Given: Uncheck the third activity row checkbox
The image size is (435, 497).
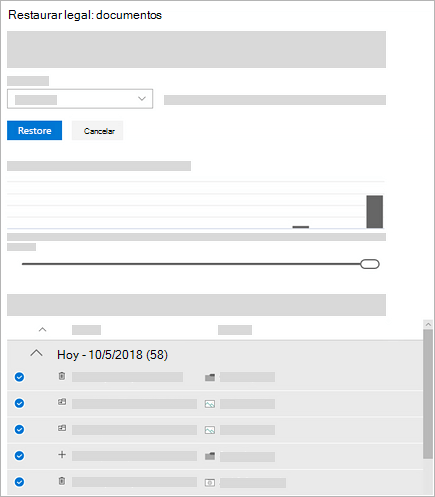Looking at the screenshot, I should click(19, 429).
